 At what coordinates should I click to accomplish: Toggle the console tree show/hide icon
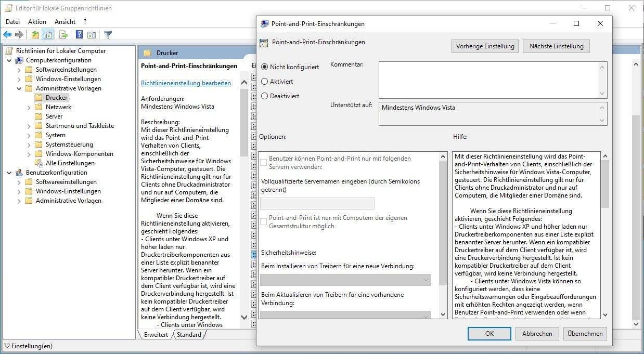[47, 35]
